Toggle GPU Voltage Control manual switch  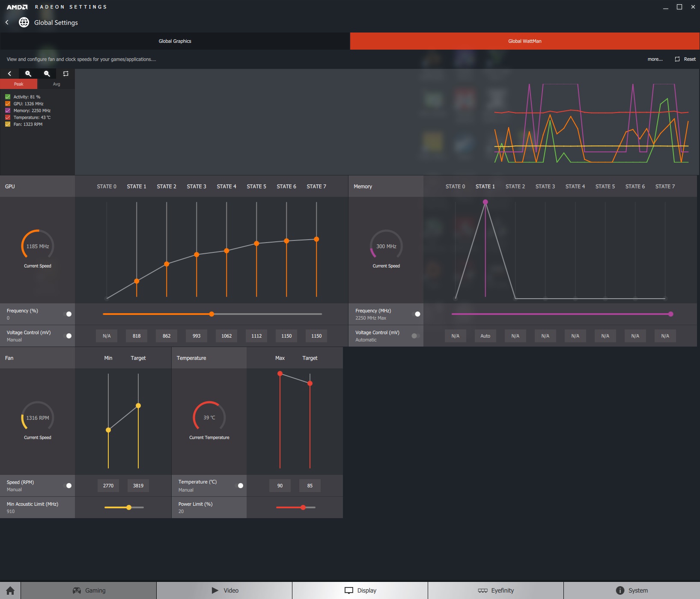tap(68, 336)
